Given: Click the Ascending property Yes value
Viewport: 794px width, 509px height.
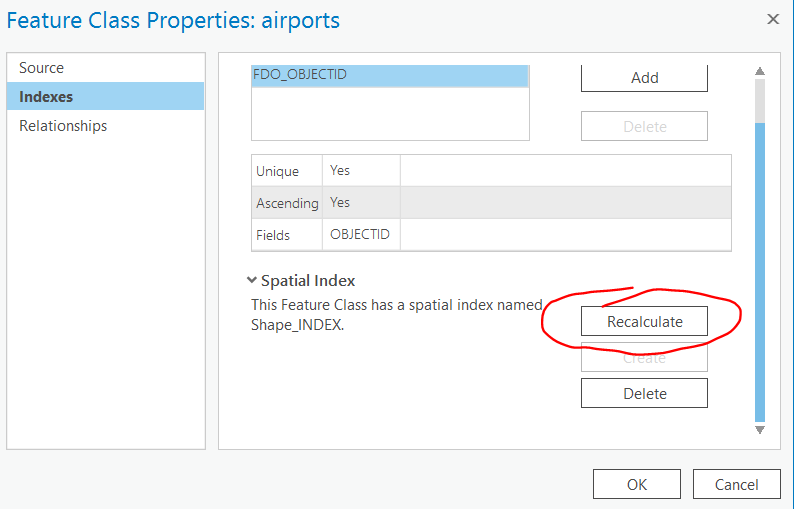Looking at the screenshot, I should [x=340, y=203].
